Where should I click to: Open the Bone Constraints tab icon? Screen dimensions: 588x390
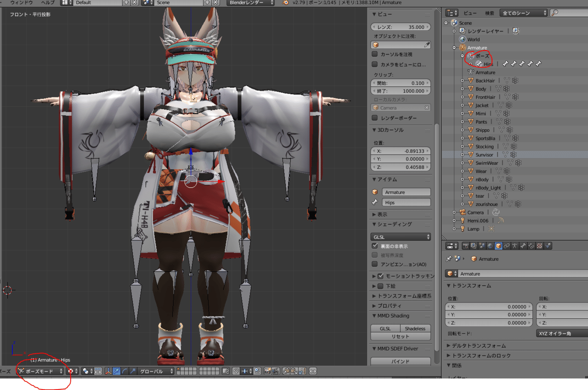tap(531, 246)
